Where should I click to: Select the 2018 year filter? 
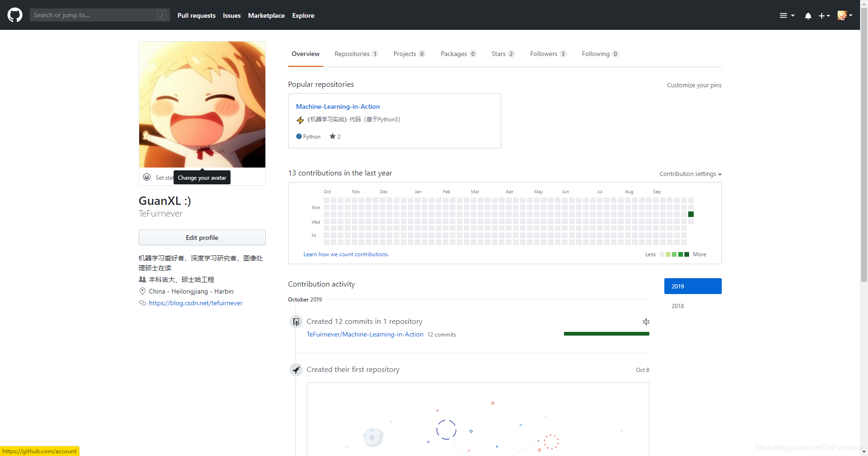(677, 306)
